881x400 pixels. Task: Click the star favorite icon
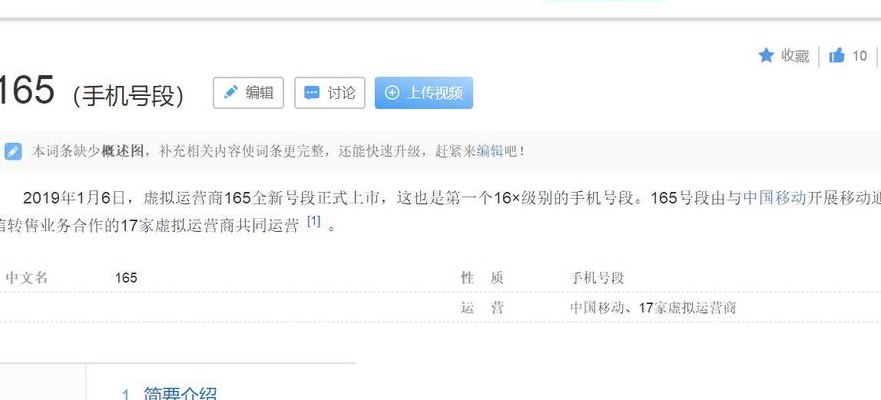pos(766,55)
